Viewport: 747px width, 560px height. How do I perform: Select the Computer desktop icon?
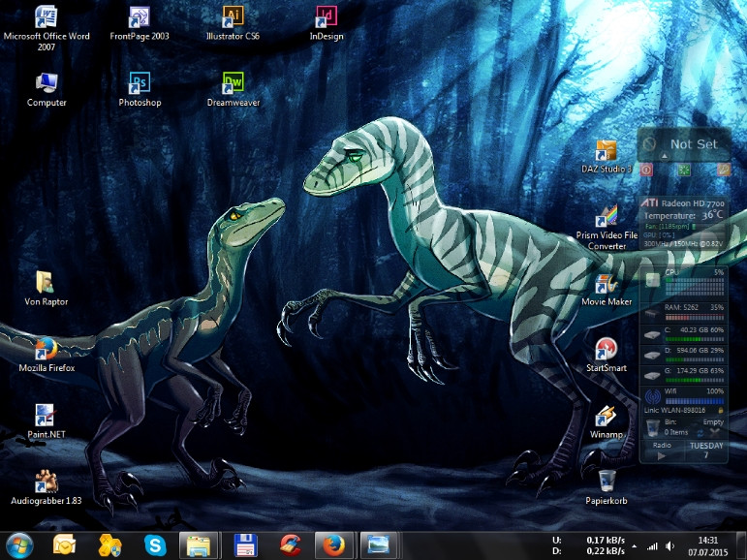(47, 89)
